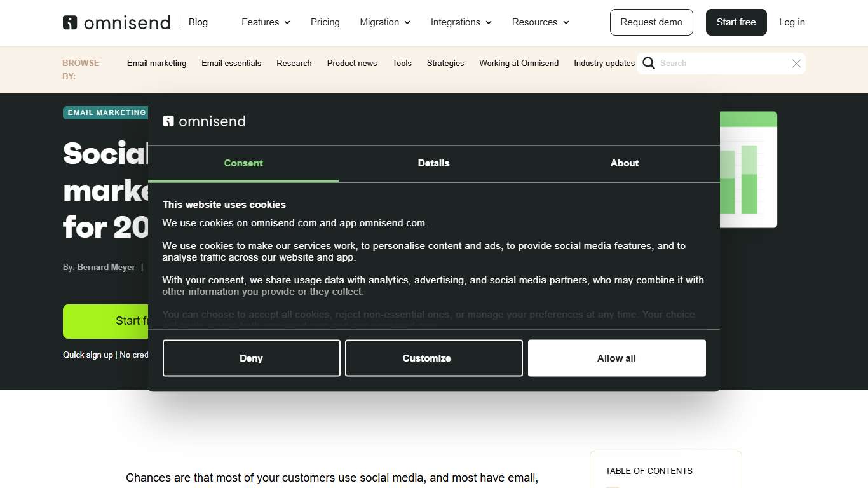Deny non-essential cookies

[x=251, y=358]
